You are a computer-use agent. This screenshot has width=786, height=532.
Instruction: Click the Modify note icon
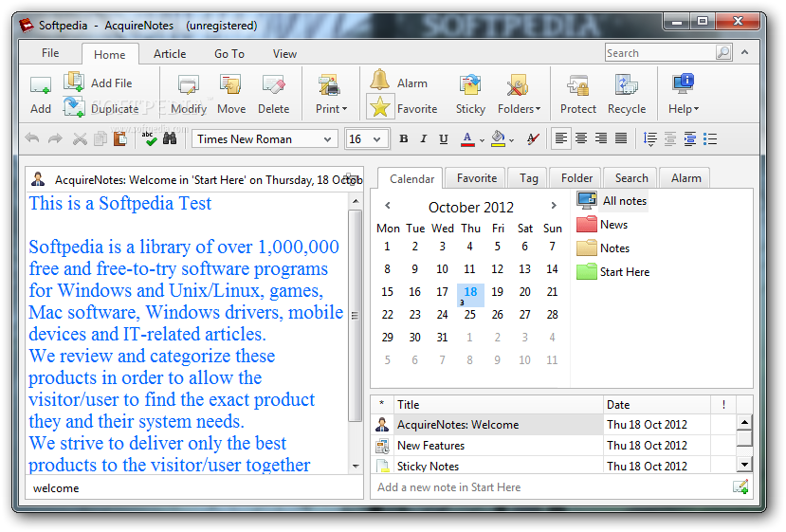[x=189, y=85]
